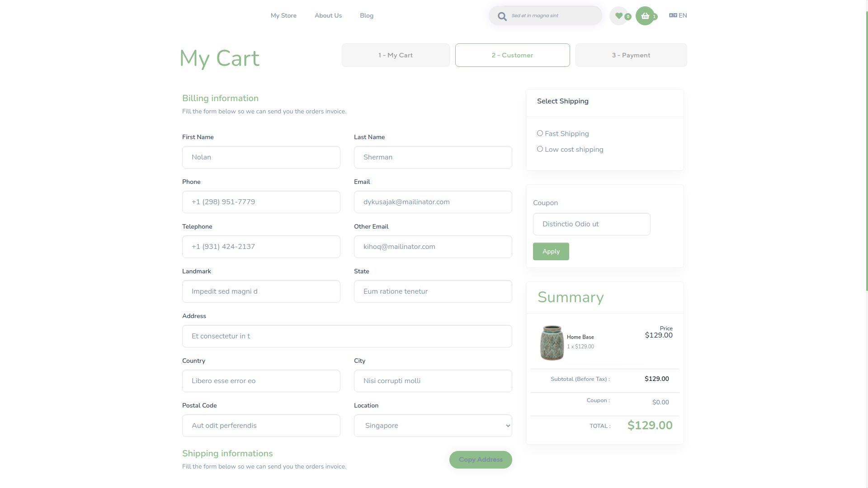Screen dimensions: 868x488
Task: Click the Copy Address button
Action: (x=481, y=460)
